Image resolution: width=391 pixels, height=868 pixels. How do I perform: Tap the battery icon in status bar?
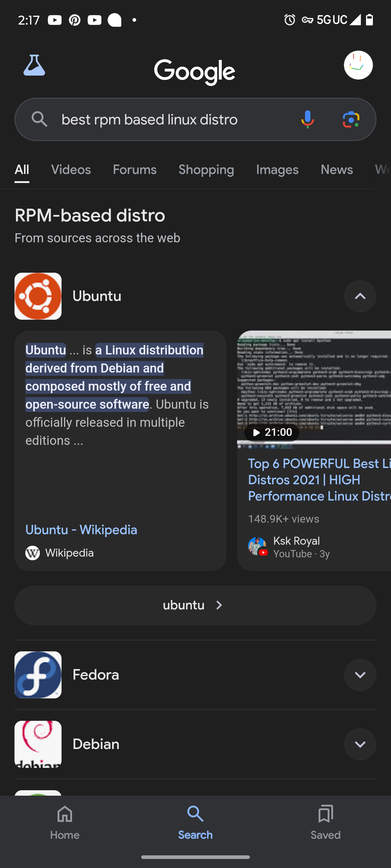click(x=369, y=20)
